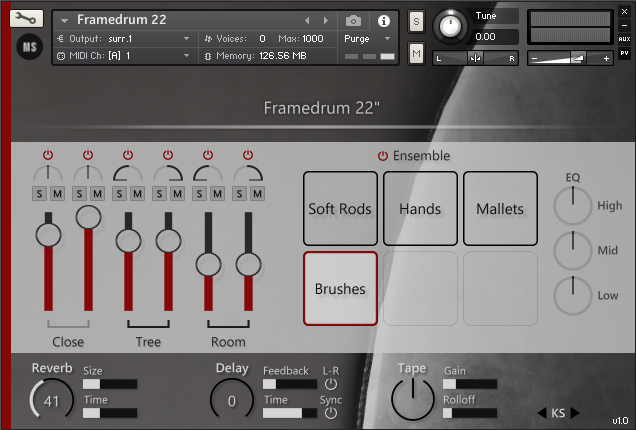The width and height of the screenshot is (636, 430).
Task: Toggle power of second Close mic channel
Action: point(88,155)
